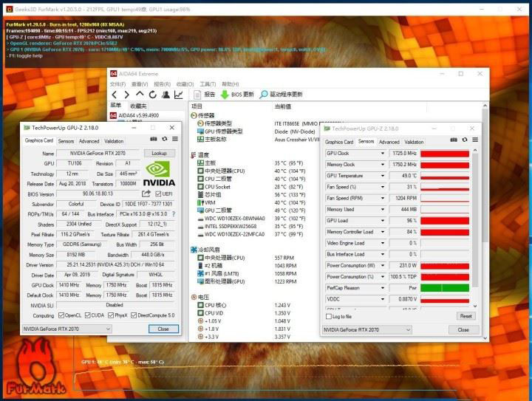Toggle DirectCompute 5.0 checkbox in GPU-Z

(x=134, y=315)
